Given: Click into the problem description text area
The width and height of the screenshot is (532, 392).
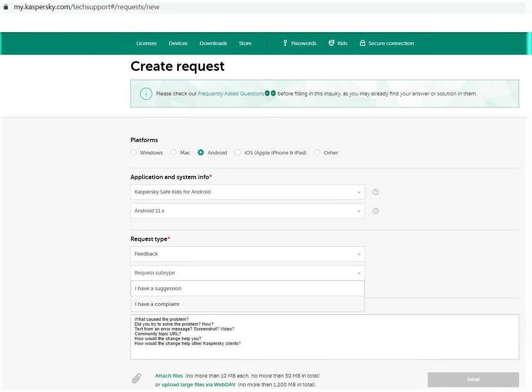Looking at the screenshot, I should [325, 337].
